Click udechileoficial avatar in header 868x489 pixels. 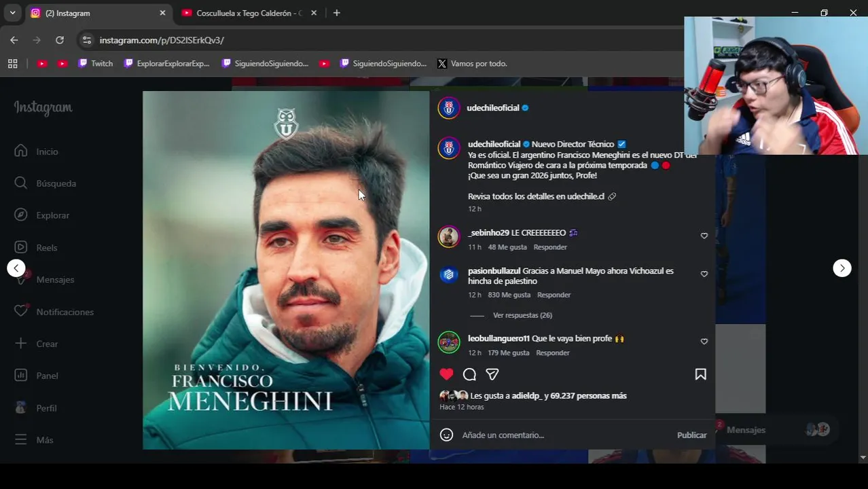tap(449, 108)
